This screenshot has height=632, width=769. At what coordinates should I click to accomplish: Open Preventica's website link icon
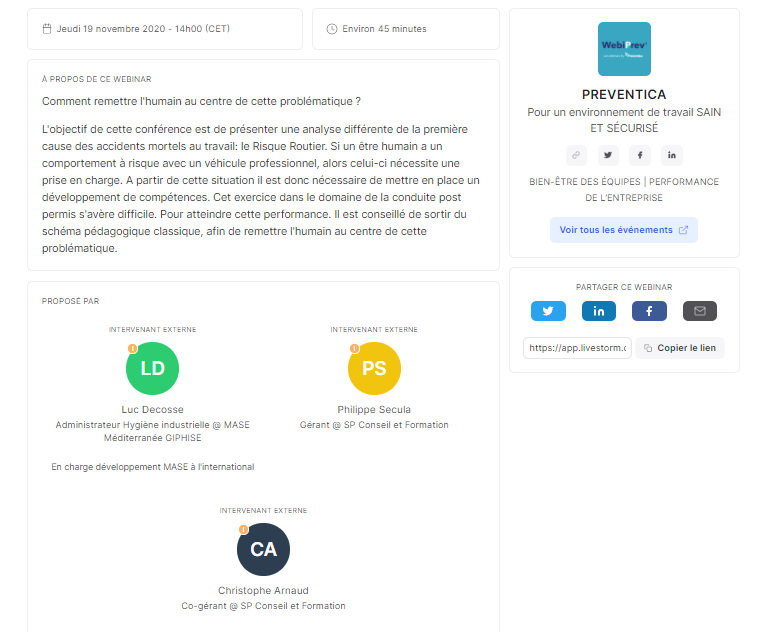tap(576, 155)
